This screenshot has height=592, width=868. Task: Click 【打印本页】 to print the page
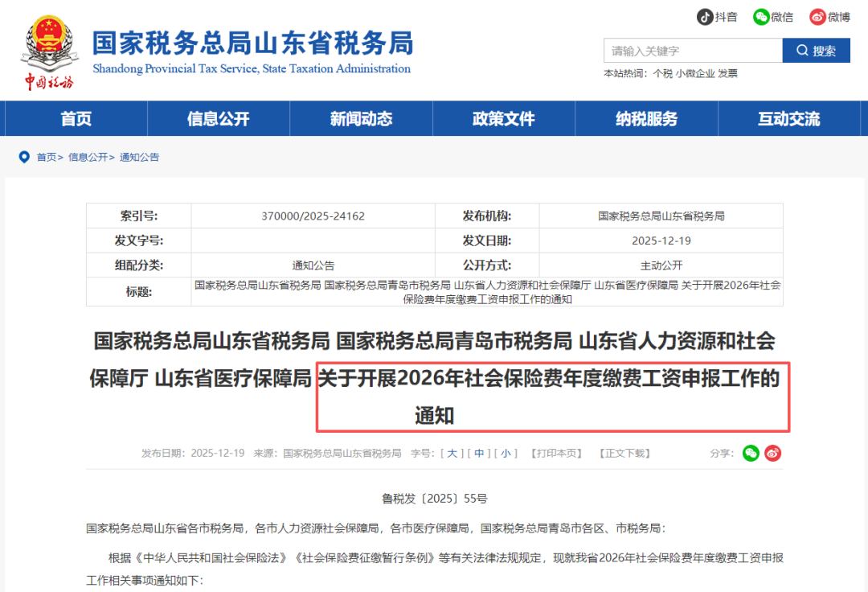pyautogui.click(x=557, y=453)
